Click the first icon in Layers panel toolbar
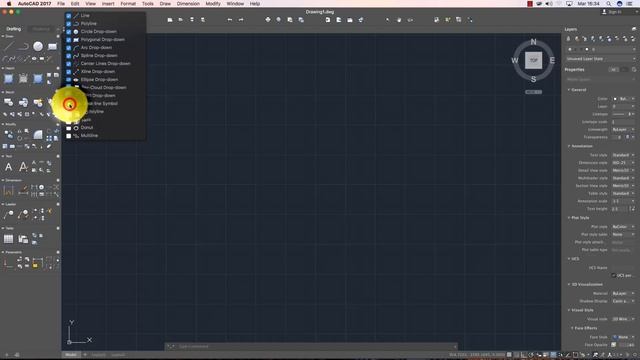This screenshot has width=640, height=360. pos(568,39)
